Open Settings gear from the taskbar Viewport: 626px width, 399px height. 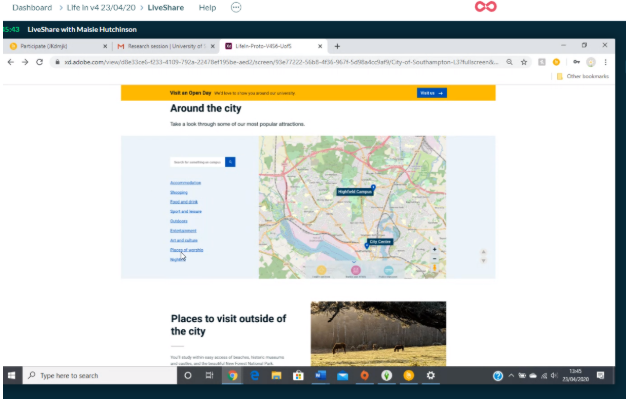pyautogui.click(x=430, y=375)
